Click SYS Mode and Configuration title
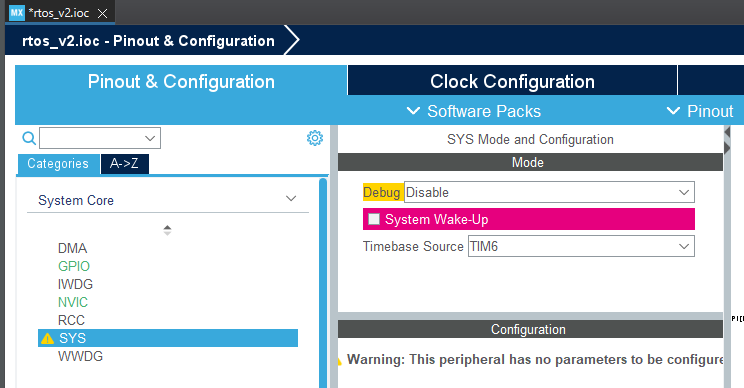The height and width of the screenshot is (388, 744). tap(530, 139)
